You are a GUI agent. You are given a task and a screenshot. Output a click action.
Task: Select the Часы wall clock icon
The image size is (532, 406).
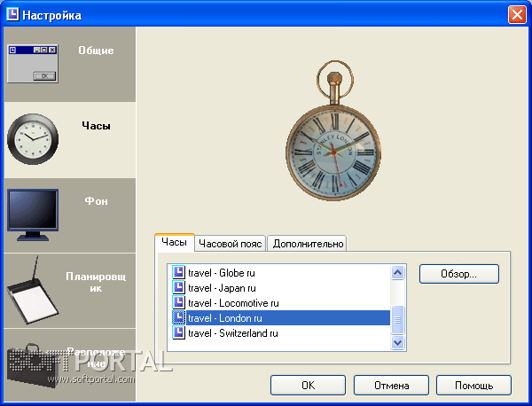point(33,139)
